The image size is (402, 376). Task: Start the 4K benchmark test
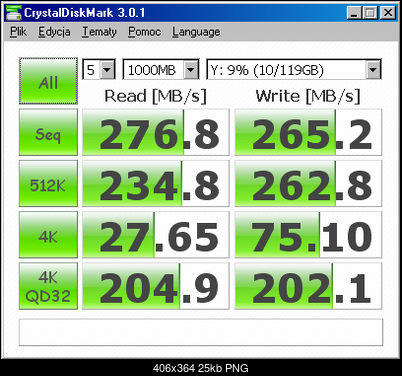pos(48,235)
